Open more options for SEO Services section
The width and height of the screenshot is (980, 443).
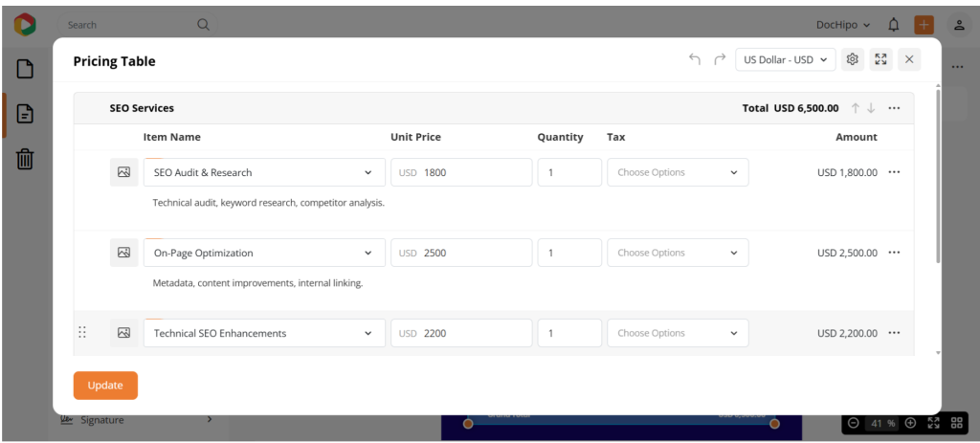point(894,108)
